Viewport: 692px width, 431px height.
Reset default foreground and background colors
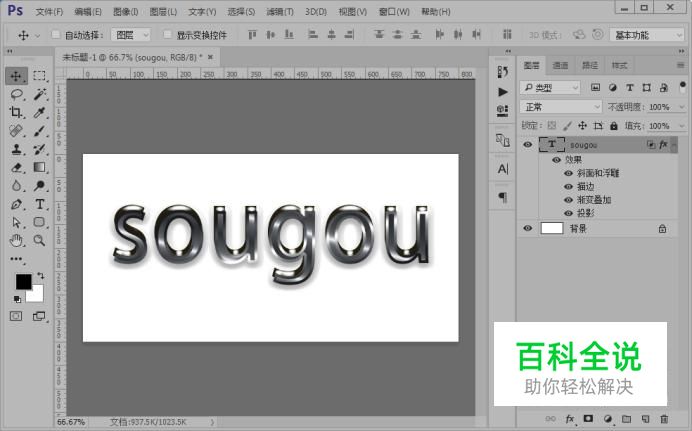(x=17, y=299)
